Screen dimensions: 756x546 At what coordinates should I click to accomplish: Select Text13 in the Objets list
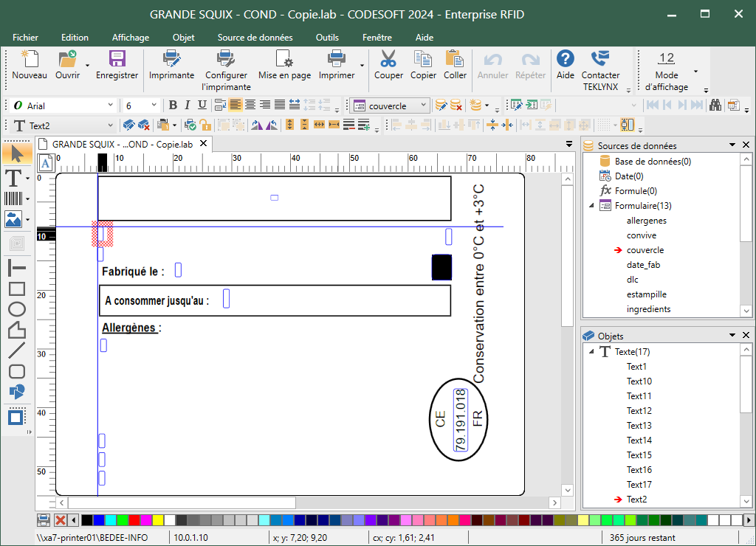(639, 426)
